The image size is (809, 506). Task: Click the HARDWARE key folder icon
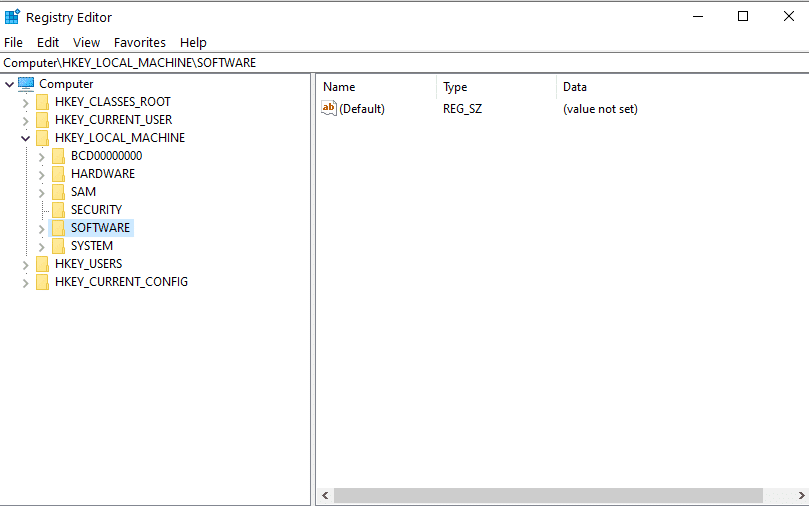click(58, 174)
